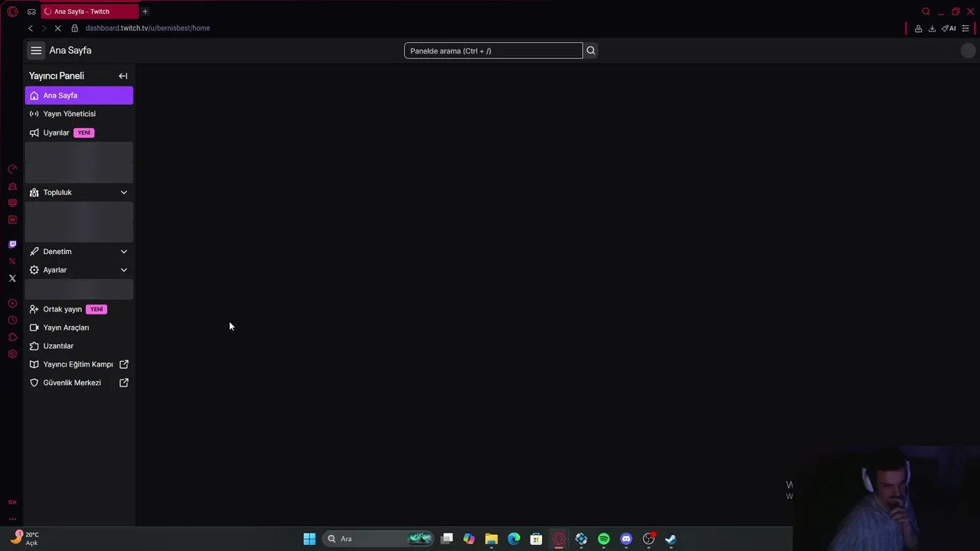Select the dashboard.twitch.tv address bar URL
Screen dimensions: 980x551
(148, 28)
